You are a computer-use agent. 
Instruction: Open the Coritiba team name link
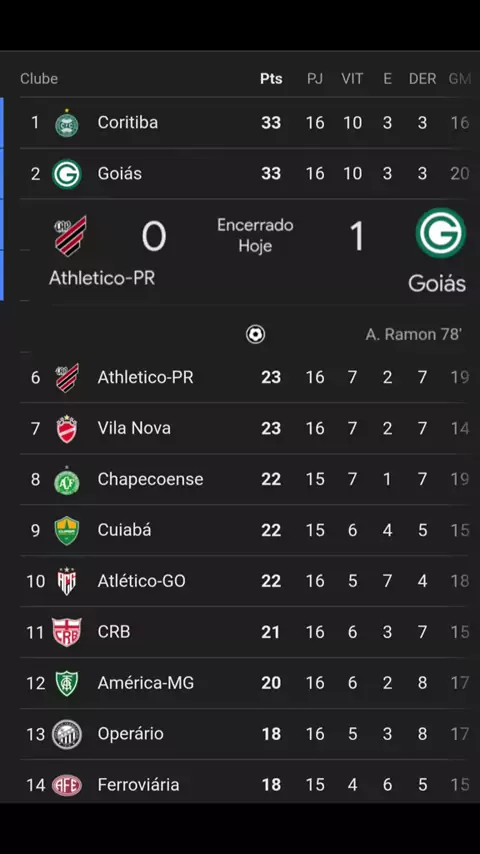tap(128, 123)
